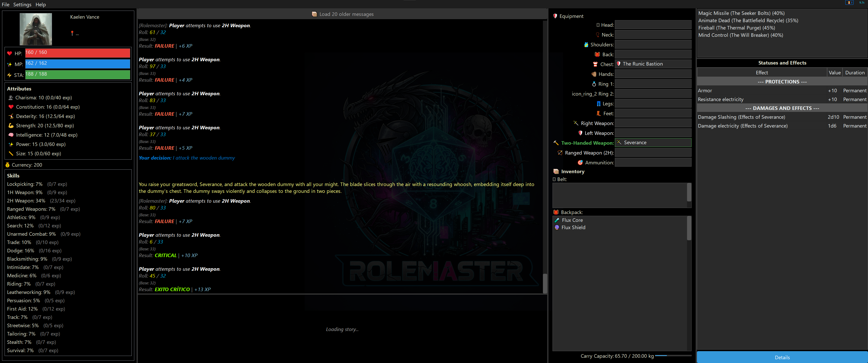Click Kaelen Vance's character portrait
868x363 pixels.
click(x=36, y=29)
